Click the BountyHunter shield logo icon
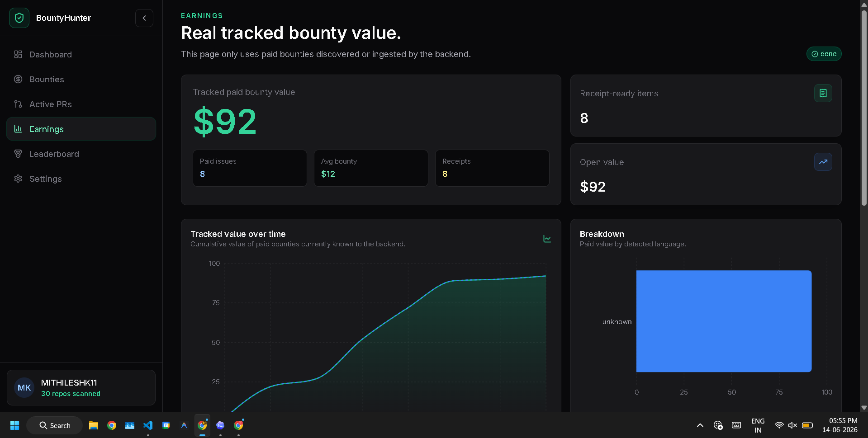The height and width of the screenshot is (438, 868). [19, 18]
